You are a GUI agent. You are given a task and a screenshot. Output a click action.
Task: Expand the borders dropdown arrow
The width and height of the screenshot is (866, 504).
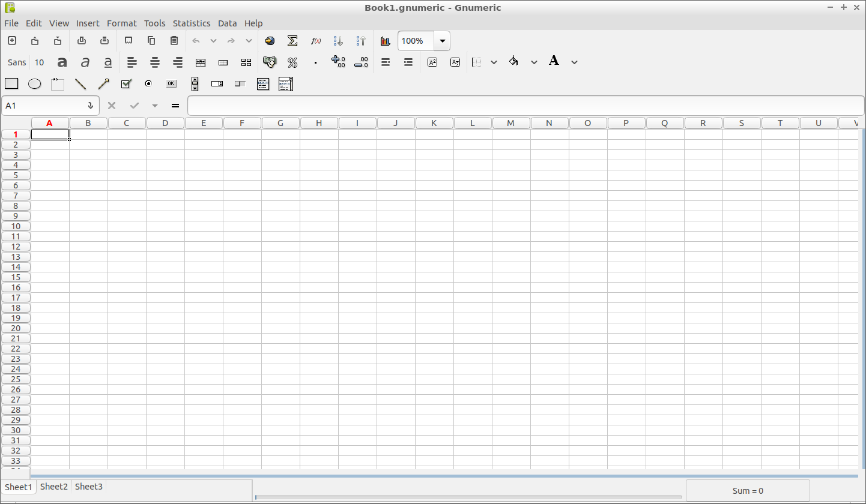pos(494,62)
